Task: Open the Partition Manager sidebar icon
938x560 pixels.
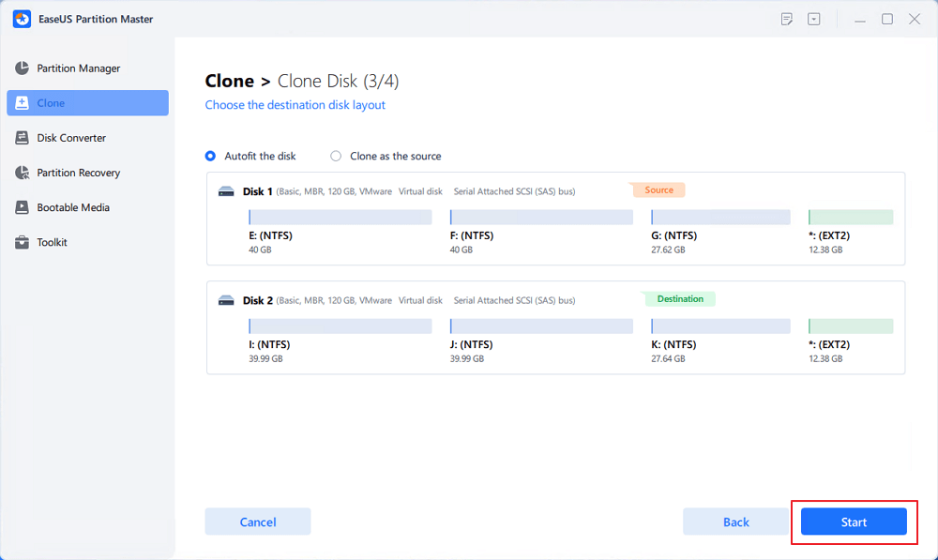Action: tap(22, 68)
